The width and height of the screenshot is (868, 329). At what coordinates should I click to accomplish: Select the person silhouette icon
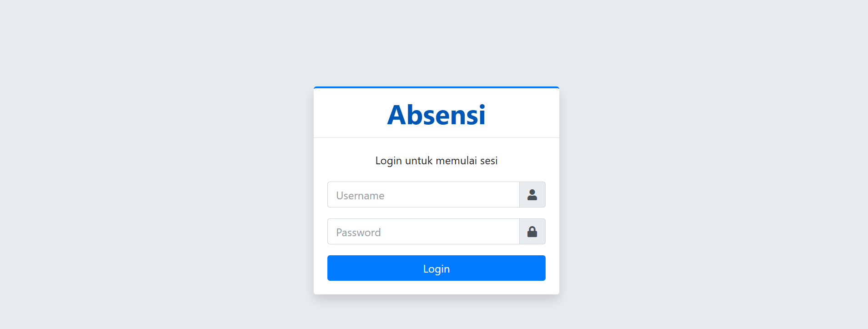532,195
